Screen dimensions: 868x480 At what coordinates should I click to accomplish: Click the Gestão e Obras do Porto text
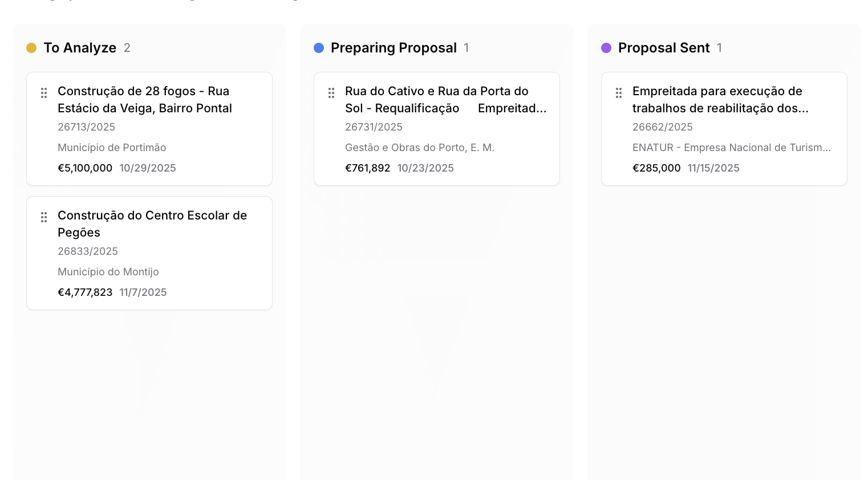(x=419, y=148)
